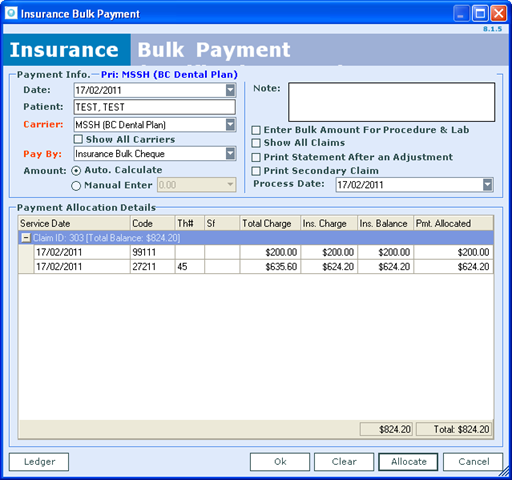Click the tooth number 45 cell

(190, 266)
